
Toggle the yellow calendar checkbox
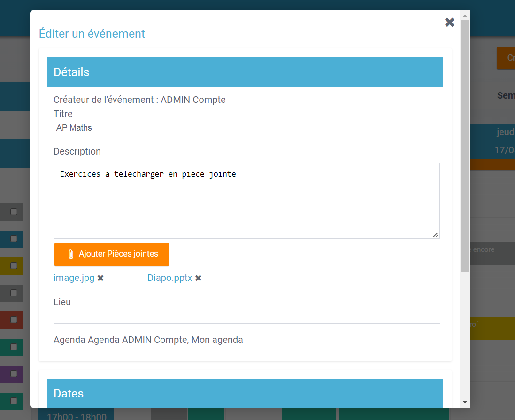tap(14, 266)
